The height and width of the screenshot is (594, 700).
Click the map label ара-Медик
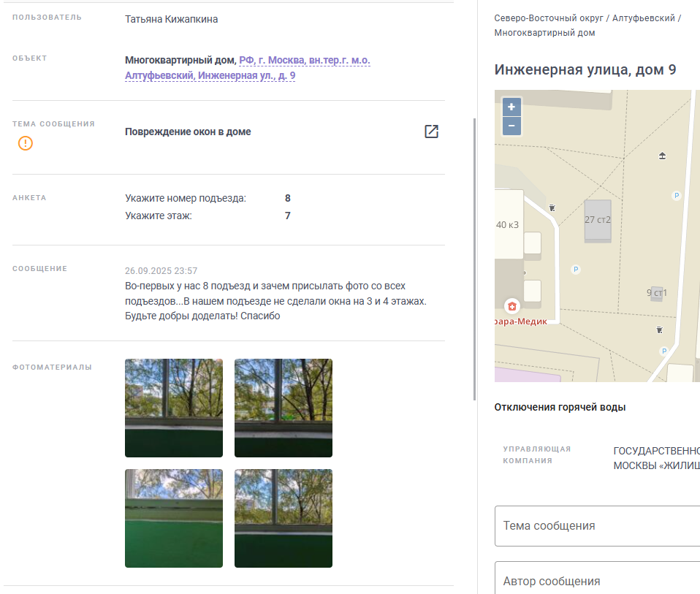pos(520,321)
